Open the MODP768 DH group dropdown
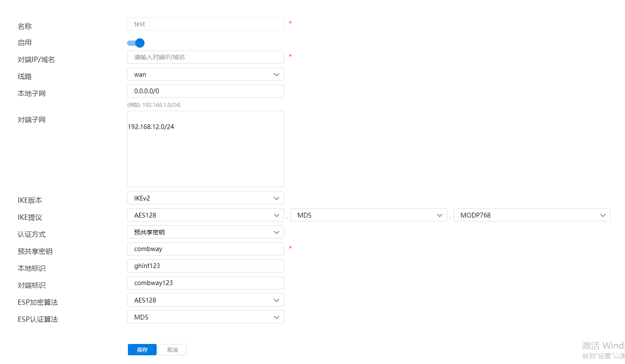 [x=532, y=215]
